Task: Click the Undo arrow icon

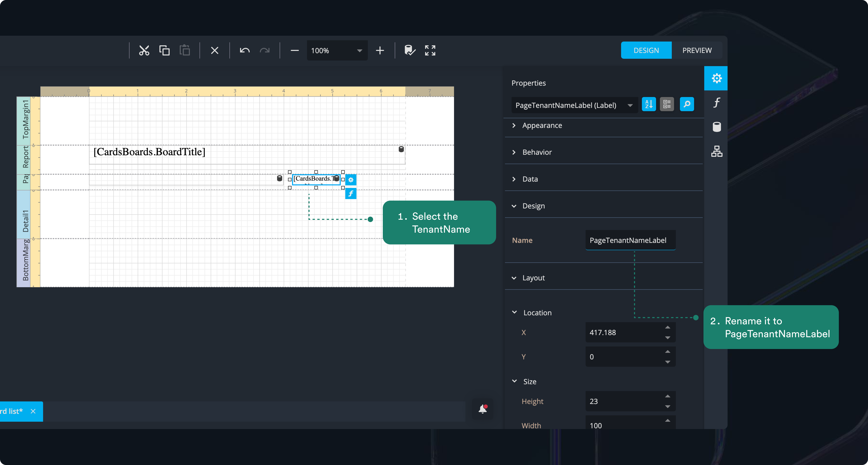Action: tap(245, 51)
